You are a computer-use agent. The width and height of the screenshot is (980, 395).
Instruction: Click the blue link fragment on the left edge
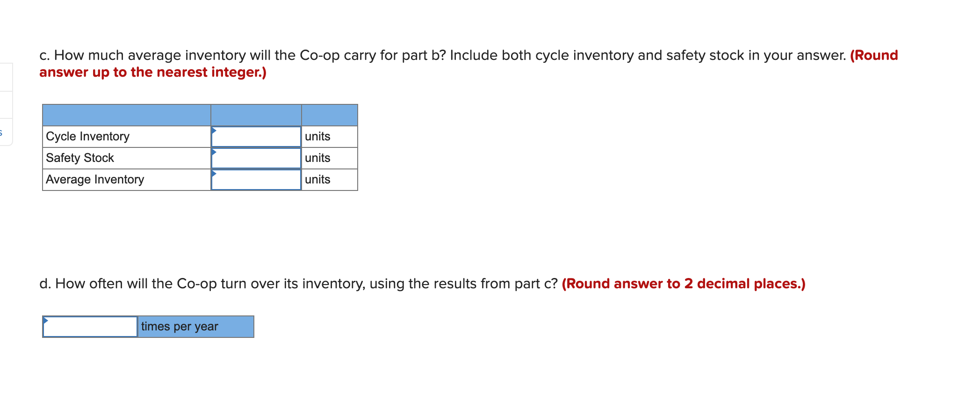[x=1, y=134]
